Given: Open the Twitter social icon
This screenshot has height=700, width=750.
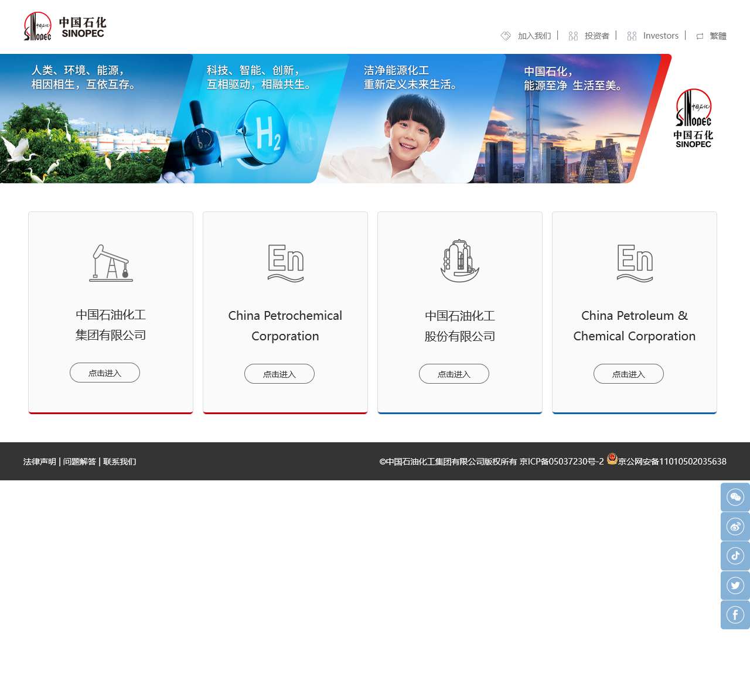Looking at the screenshot, I should pos(735,585).
